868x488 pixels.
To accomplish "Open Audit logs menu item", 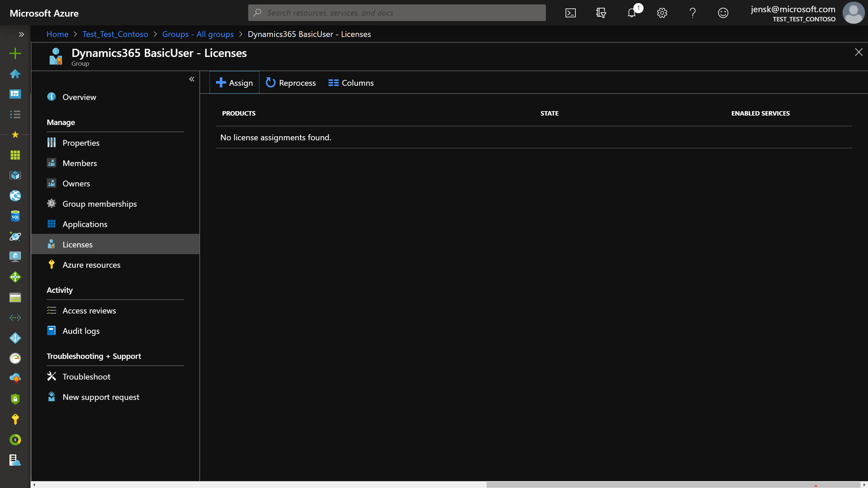I will (115, 331).
